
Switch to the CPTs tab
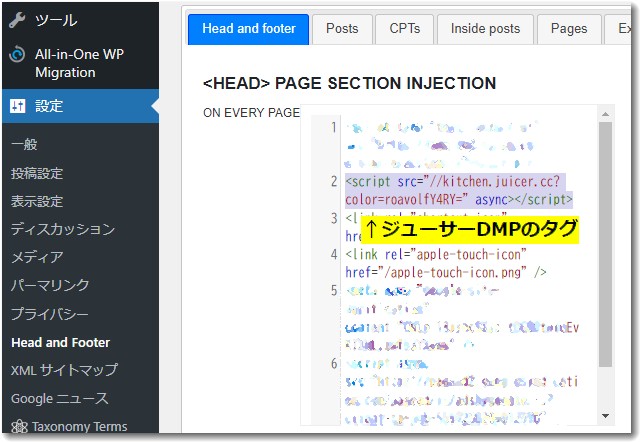(x=404, y=29)
